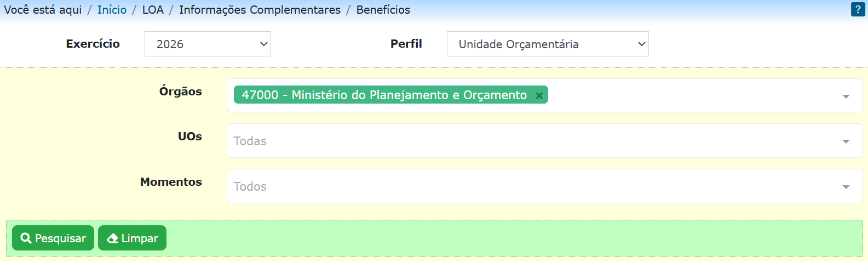Clear the filters with Limpar button
Viewport: 868px width, 262px height.
pos(132,238)
